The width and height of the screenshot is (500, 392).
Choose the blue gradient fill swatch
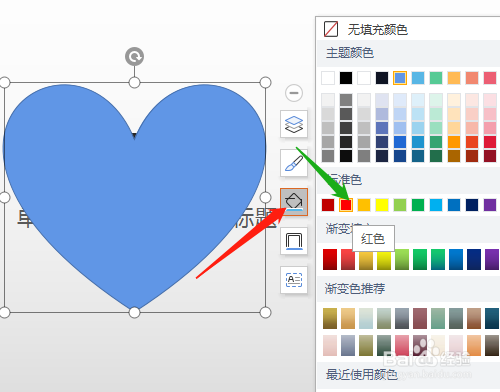click(x=456, y=259)
